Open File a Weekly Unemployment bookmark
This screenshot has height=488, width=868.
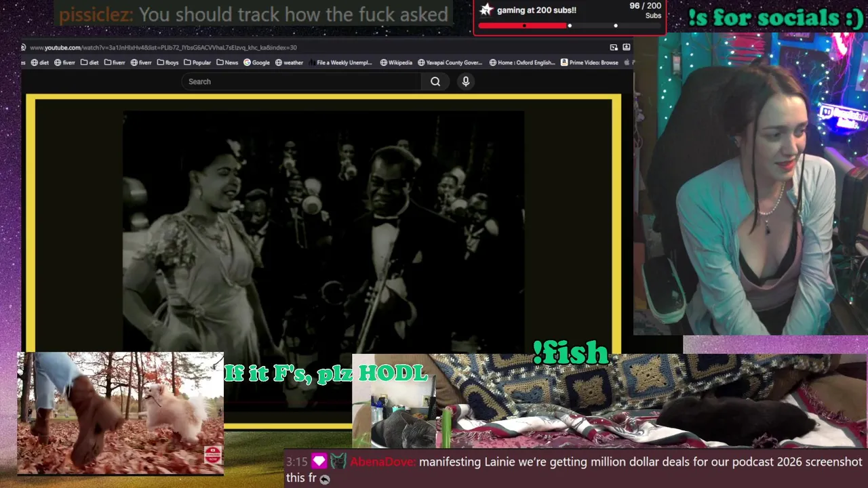(x=340, y=62)
